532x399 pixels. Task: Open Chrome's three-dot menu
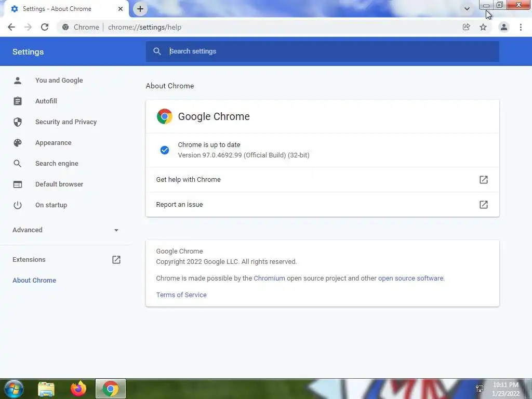point(521,27)
